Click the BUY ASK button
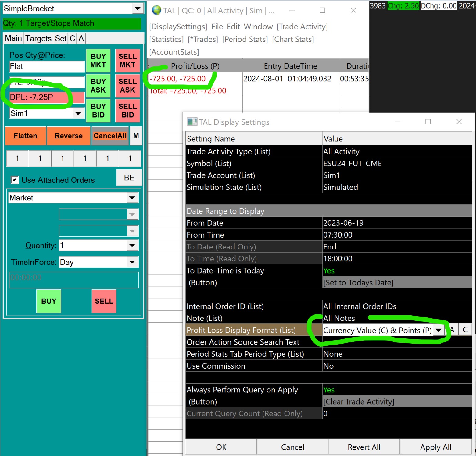This screenshot has height=456, width=476. pyautogui.click(x=98, y=86)
